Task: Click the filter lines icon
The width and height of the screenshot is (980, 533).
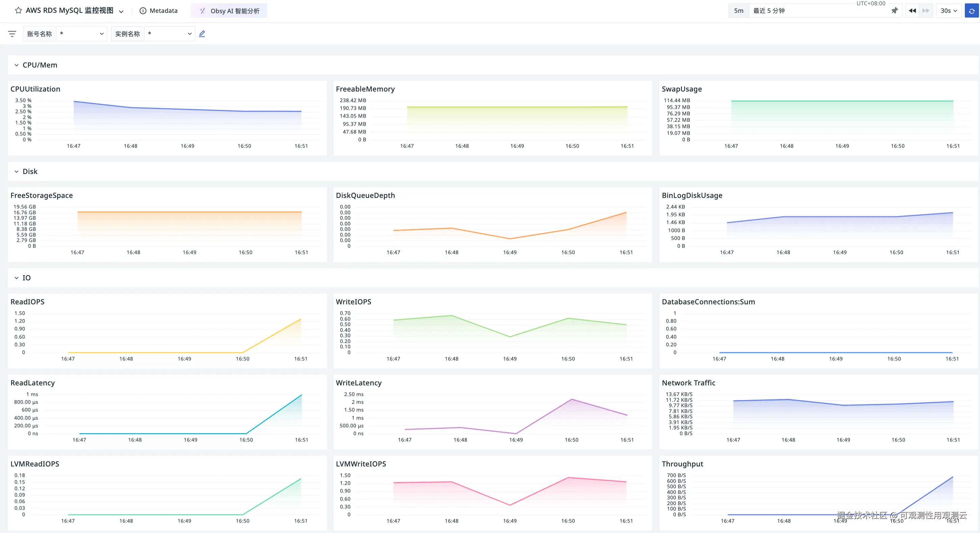Action: coord(12,34)
